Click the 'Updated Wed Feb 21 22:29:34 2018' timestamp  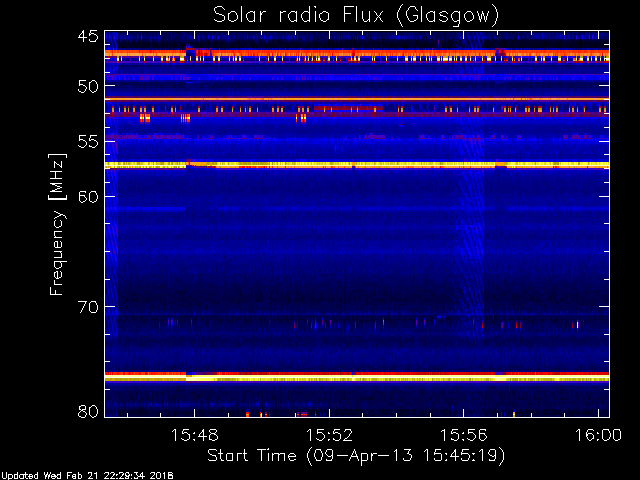click(87, 476)
